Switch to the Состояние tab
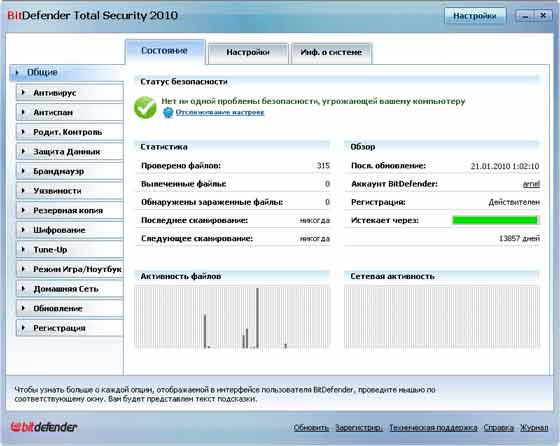Viewport: 560px width, 446px height. pos(165,52)
